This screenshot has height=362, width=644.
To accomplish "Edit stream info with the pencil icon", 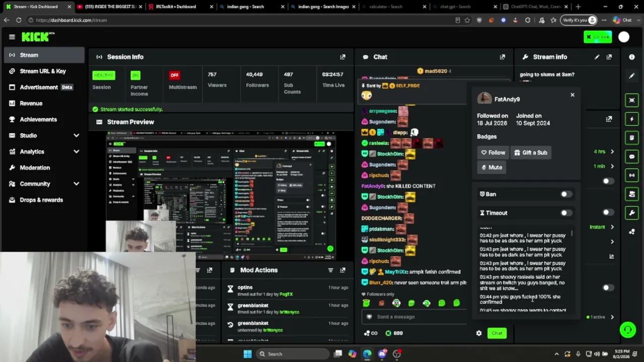I will (597, 57).
